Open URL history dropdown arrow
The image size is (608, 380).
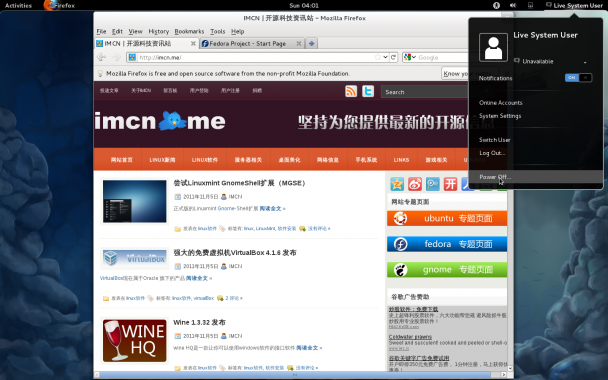(385, 57)
